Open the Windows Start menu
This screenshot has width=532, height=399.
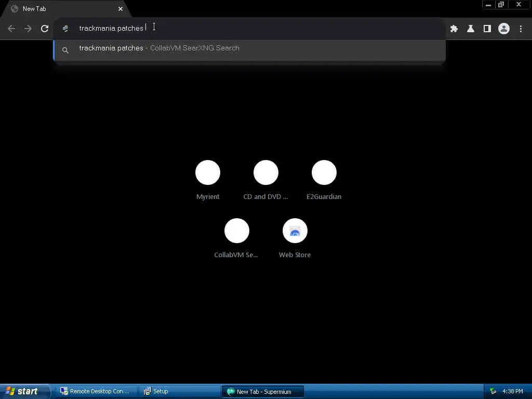pos(24,391)
